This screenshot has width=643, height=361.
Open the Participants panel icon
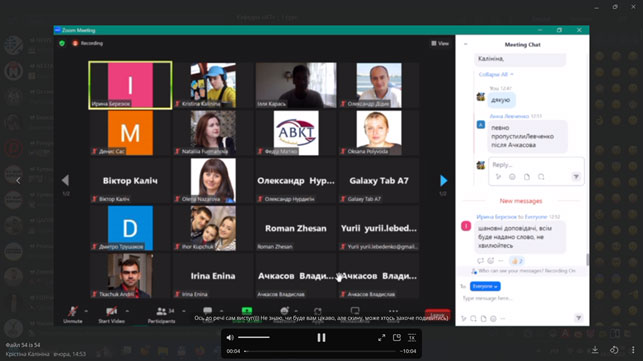162,311
